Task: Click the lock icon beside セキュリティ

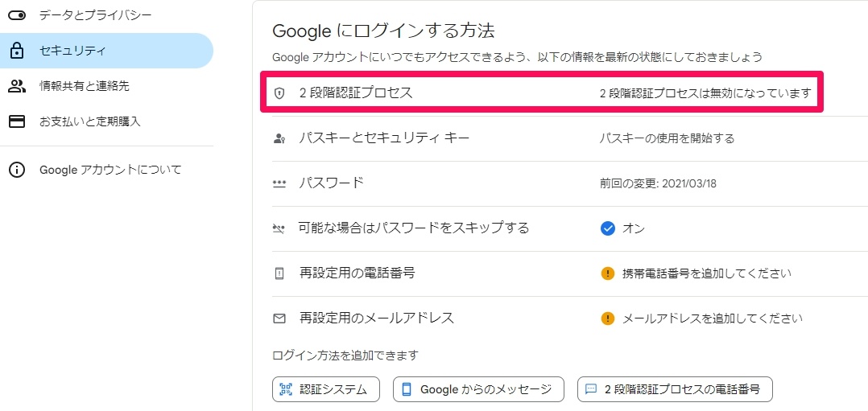Action: (17, 51)
